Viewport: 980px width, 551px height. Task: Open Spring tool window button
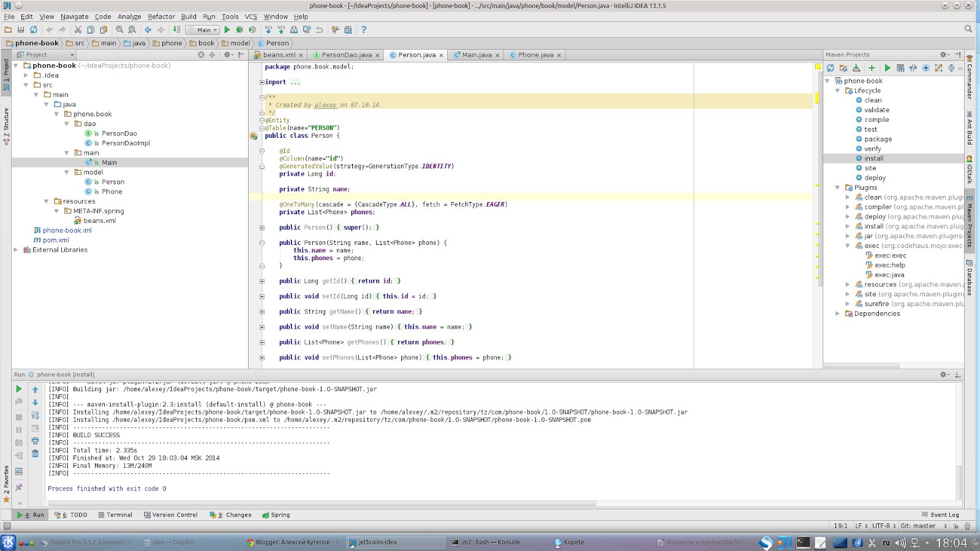click(276, 515)
